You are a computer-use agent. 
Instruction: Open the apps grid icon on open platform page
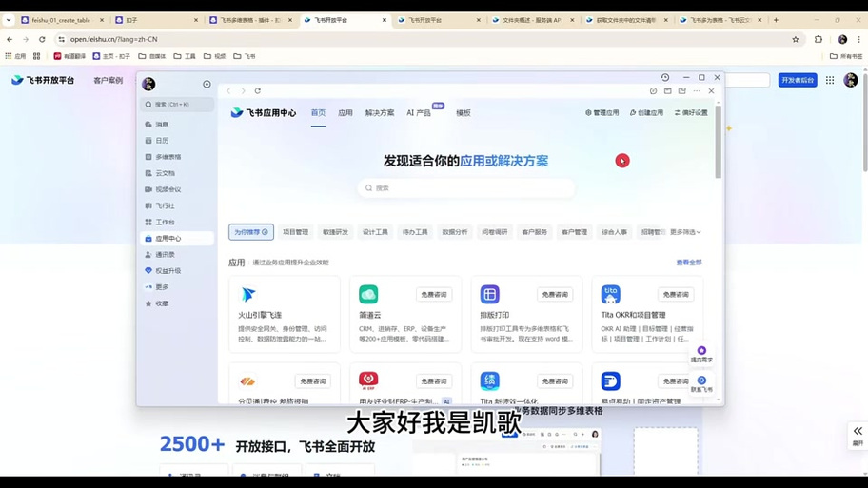pos(830,80)
